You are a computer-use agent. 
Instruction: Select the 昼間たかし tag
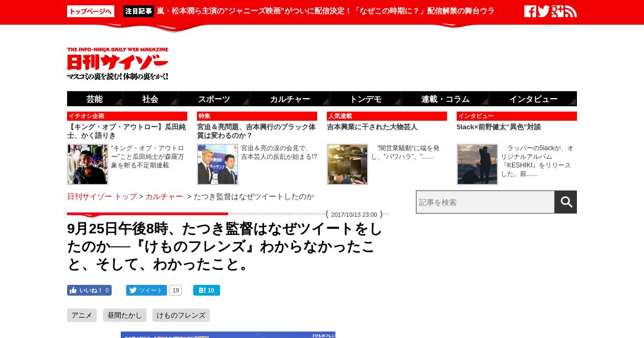point(125,315)
